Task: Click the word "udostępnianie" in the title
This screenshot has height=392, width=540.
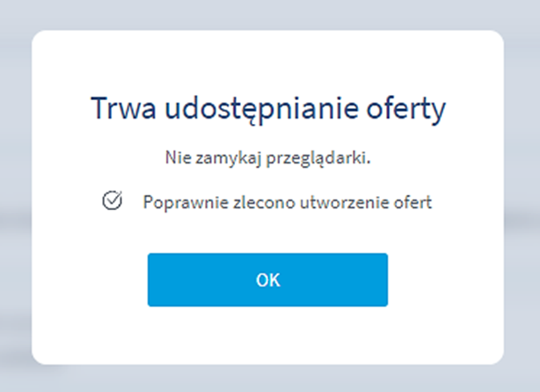Action: [257, 110]
